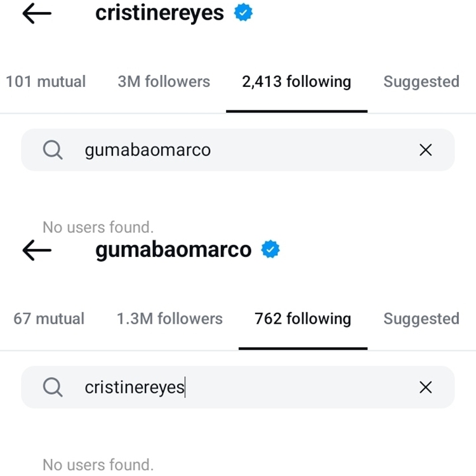Focus search field containing gumabaomarco
The height and width of the screenshot is (476, 476).
click(241, 150)
